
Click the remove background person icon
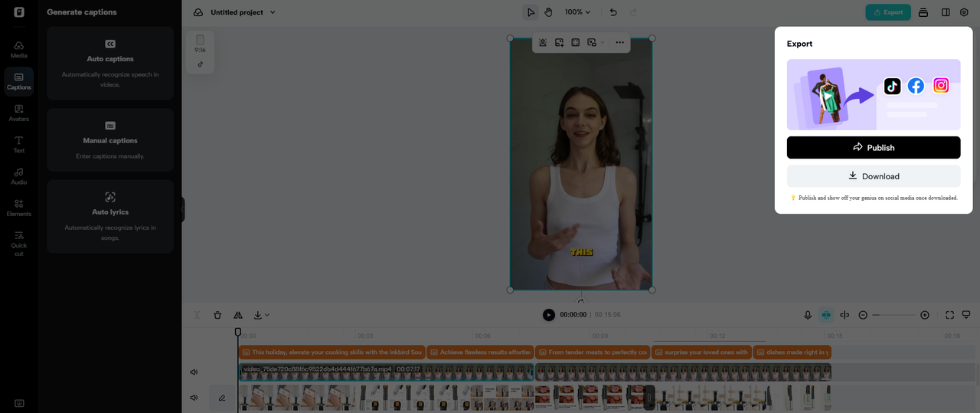click(x=543, y=43)
